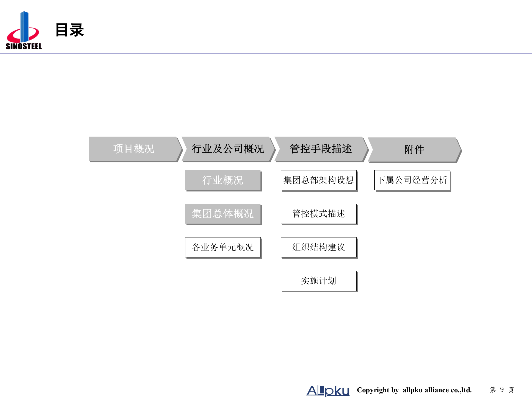This screenshot has width=532, height=399.
Task: Toggle the 集团总体概况 section box
Action: (x=223, y=214)
